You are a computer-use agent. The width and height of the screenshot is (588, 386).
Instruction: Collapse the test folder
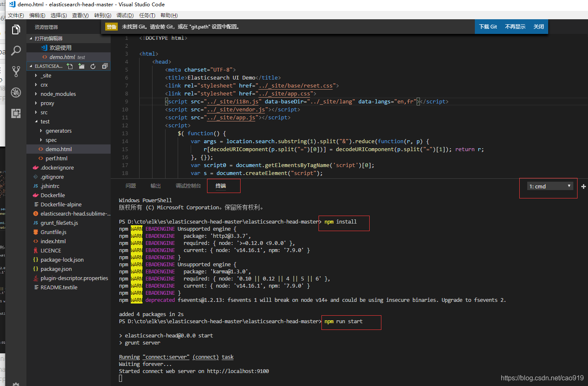coord(68,122)
